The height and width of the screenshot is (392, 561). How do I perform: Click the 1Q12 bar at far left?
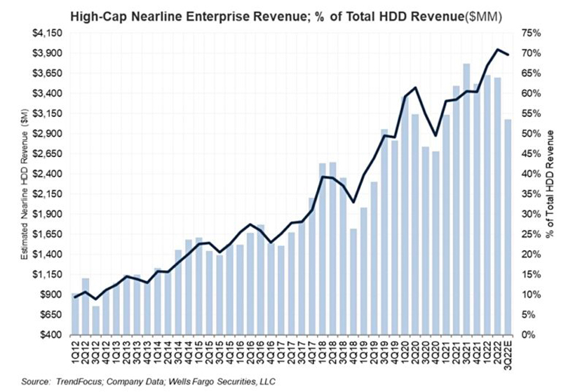click(76, 313)
